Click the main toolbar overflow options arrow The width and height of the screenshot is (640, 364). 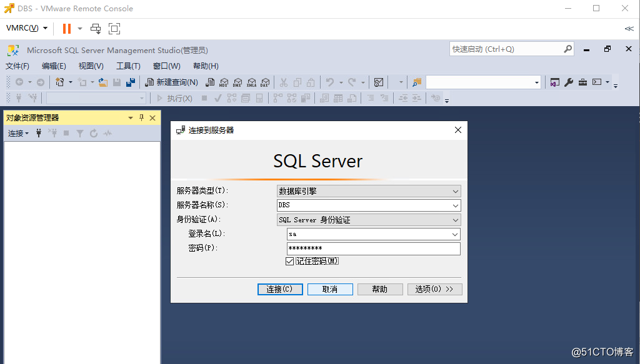[616, 85]
